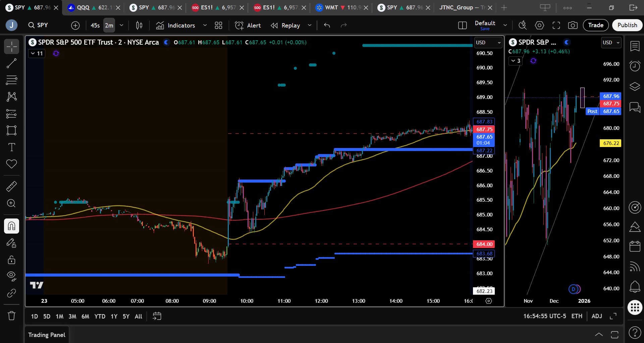Screen dimensions: 644x343
Task: Create an Alert
Action: [248, 26]
